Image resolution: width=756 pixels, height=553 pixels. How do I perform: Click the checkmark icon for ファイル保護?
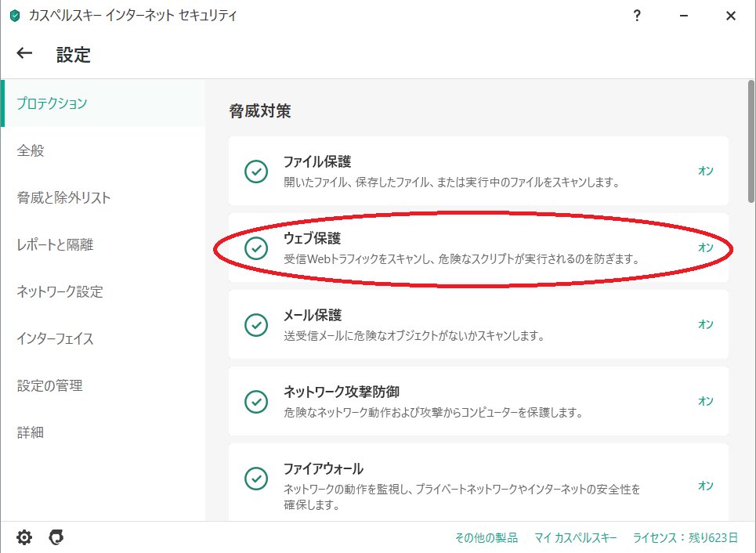256,172
